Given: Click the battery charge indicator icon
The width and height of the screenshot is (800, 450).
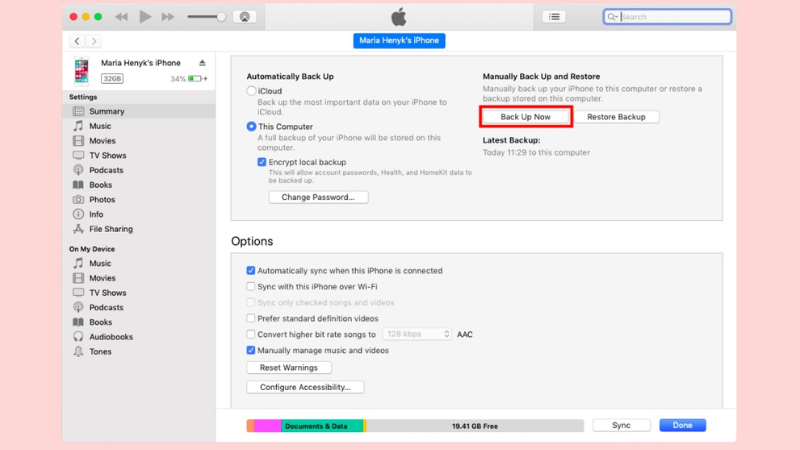Looking at the screenshot, I should [x=195, y=79].
